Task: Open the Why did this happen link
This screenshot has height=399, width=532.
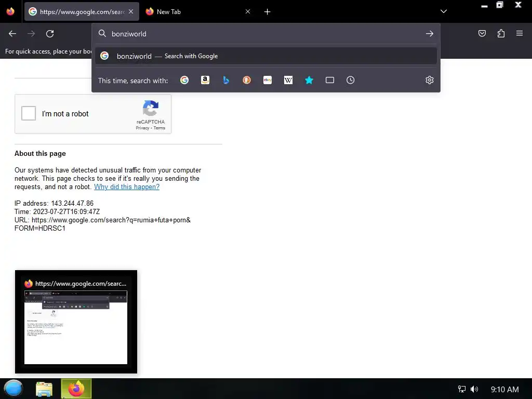Action: coord(127,187)
